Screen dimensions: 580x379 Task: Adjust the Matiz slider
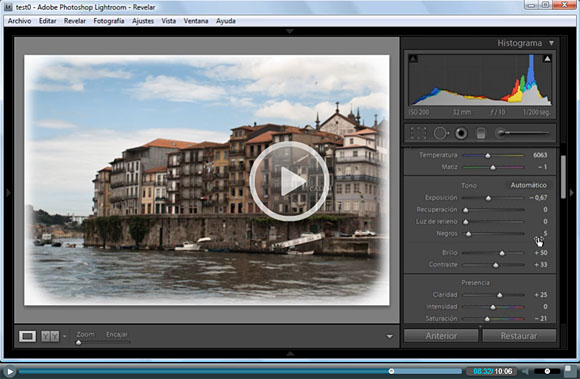pyautogui.click(x=492, y=167)
